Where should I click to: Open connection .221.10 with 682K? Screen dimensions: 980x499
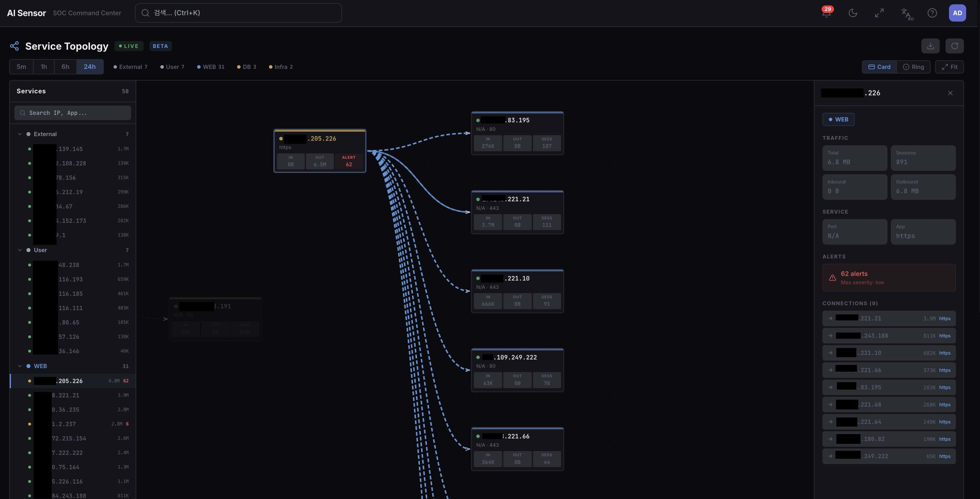click(x=889, y=353)
